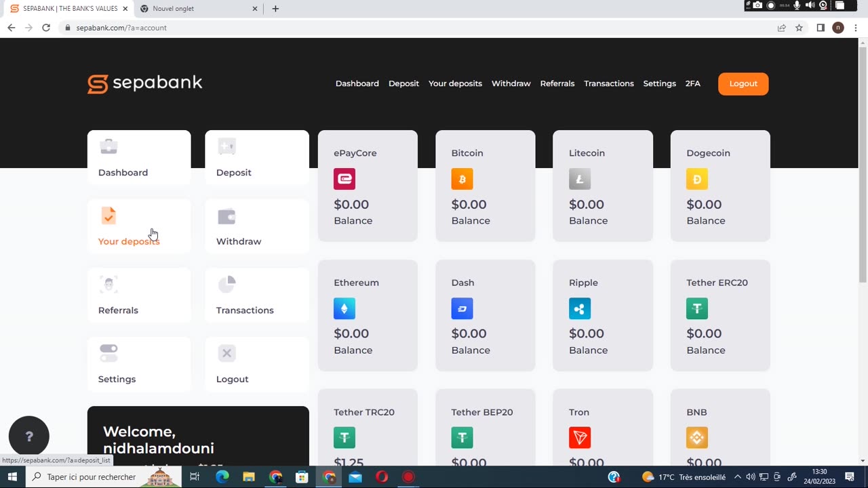The image size is (868, 488).
Task: Open Withdraw in the top navigation
Action: point(511,83)
